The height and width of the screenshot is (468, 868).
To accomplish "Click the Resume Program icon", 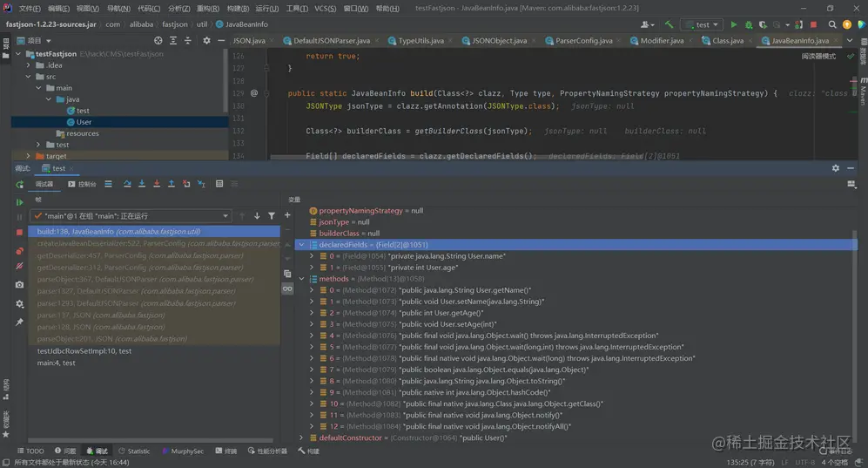I will (19, 202).
